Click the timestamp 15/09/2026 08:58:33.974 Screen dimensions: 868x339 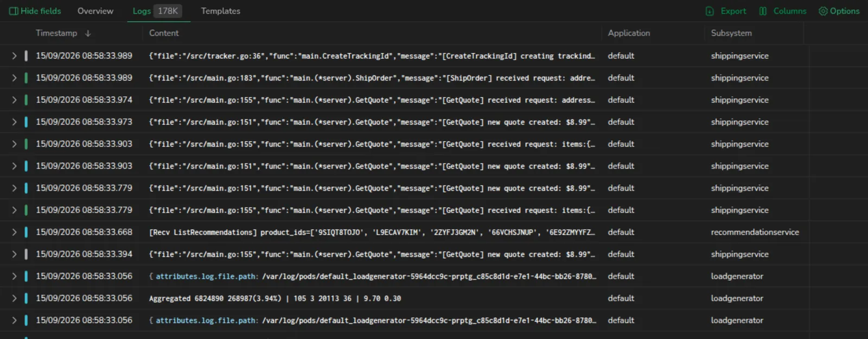(84, 100)
